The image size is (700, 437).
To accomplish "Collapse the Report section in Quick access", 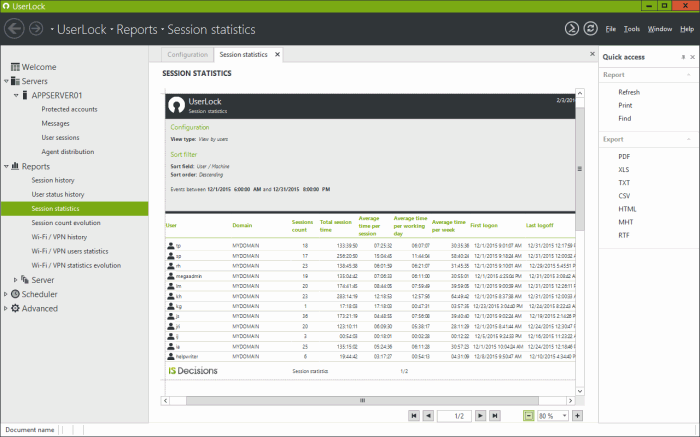I will [x=688, y=75].
